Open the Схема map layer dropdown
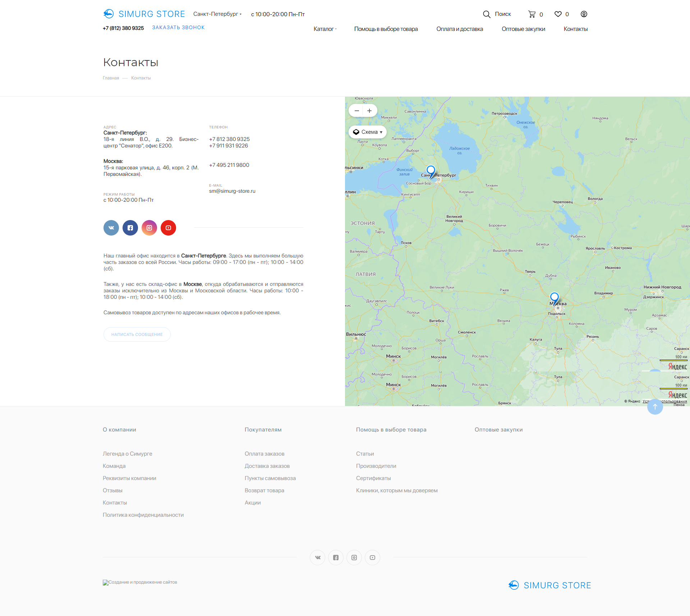 coord(367,132)
